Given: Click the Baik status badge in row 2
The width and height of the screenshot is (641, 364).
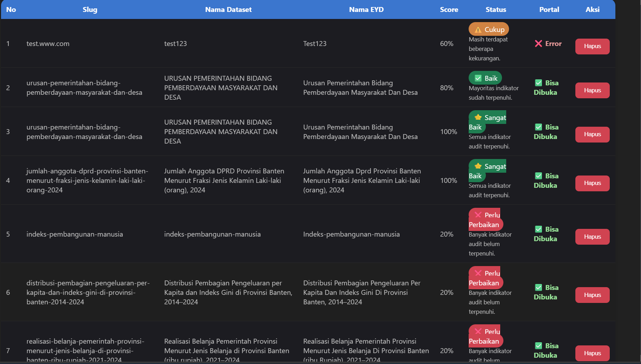Looking at the screenshot, I should tap(485, 78).
